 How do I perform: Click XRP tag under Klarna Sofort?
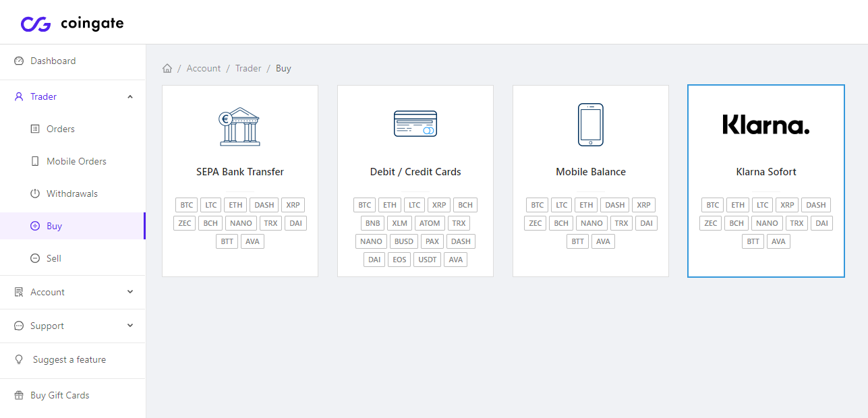point(787,205)
